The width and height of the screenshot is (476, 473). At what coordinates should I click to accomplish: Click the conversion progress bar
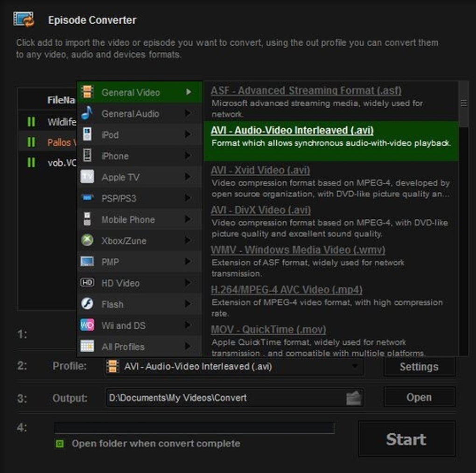tap(194, 428)
